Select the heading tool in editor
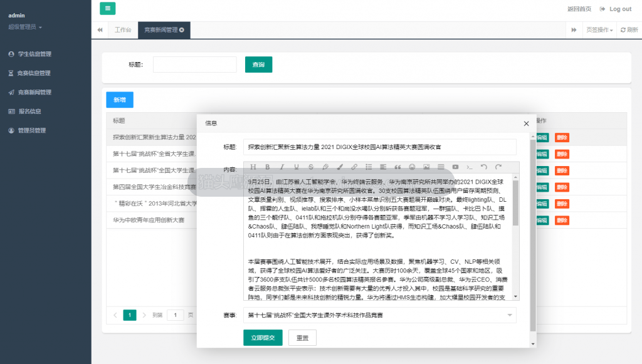The image size is (642, 364). 253,167
